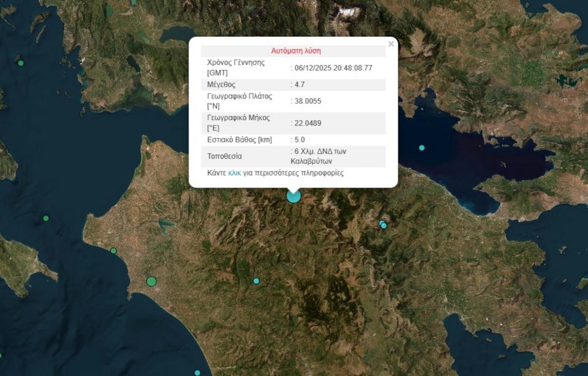Select the green marker beside the small northwestern islet

click(21, 63)
